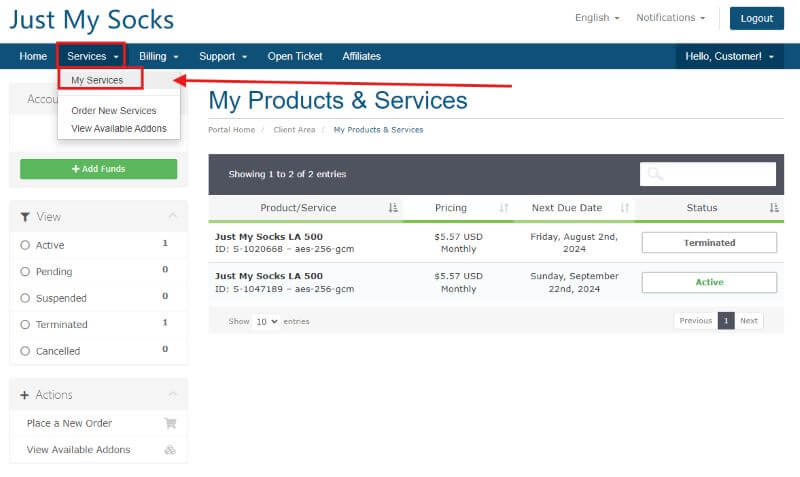This screenshot has height=477, width=800.
Task: Collapse the View panel chevron
Action: (173, 216)
